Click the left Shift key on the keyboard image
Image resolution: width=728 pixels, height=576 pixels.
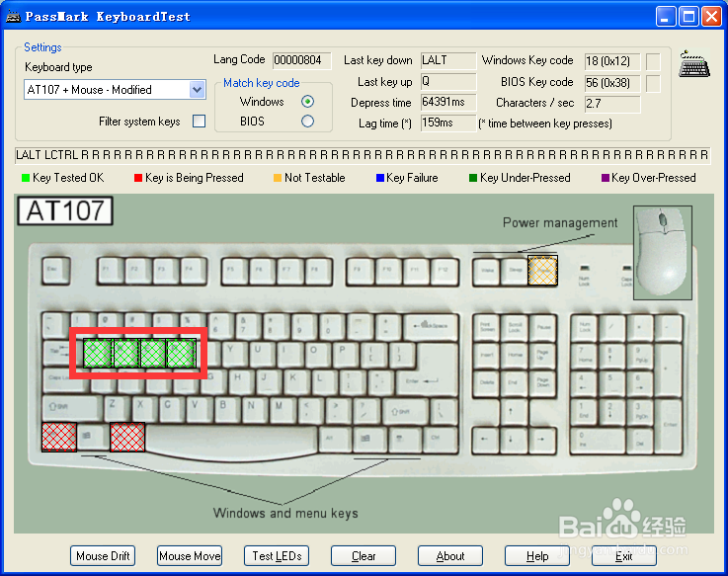pos(72,408)
